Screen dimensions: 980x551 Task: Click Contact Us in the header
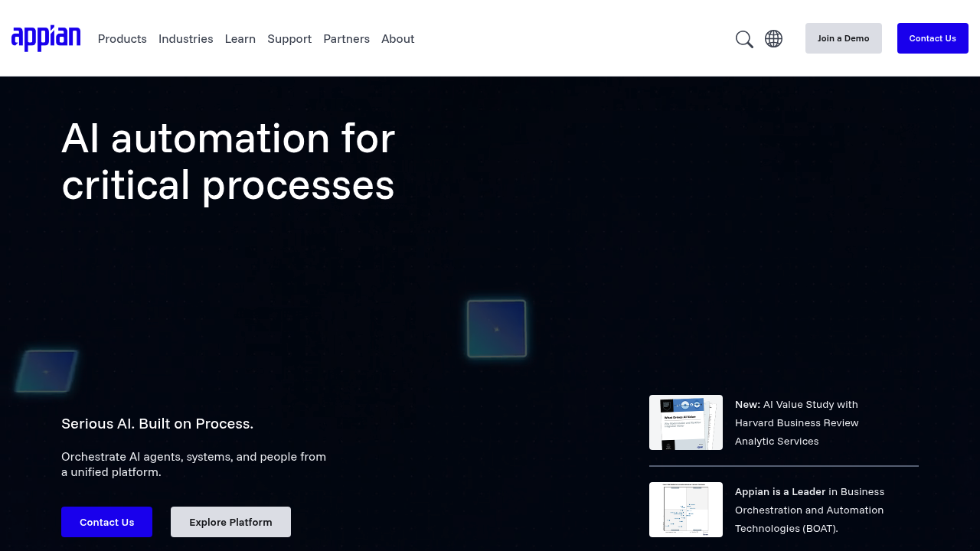click(933, 38)
